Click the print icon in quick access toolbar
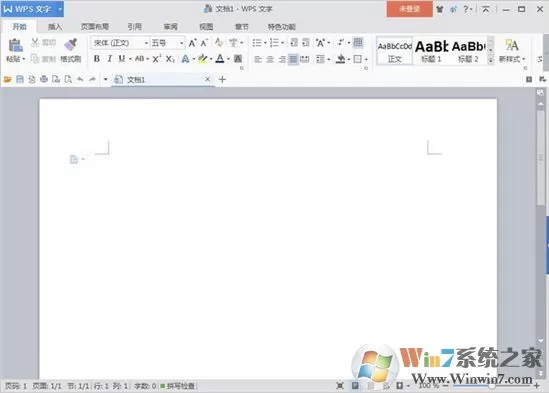 (x=44, y=80)
